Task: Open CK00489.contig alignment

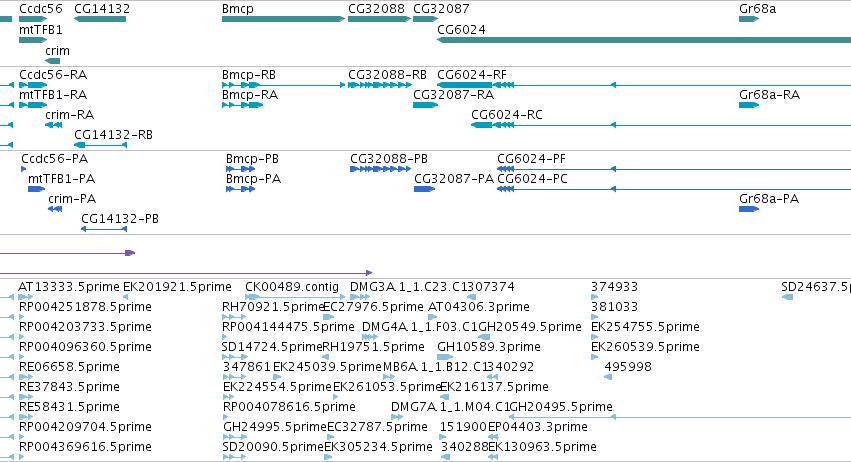Action: (291, 287)
